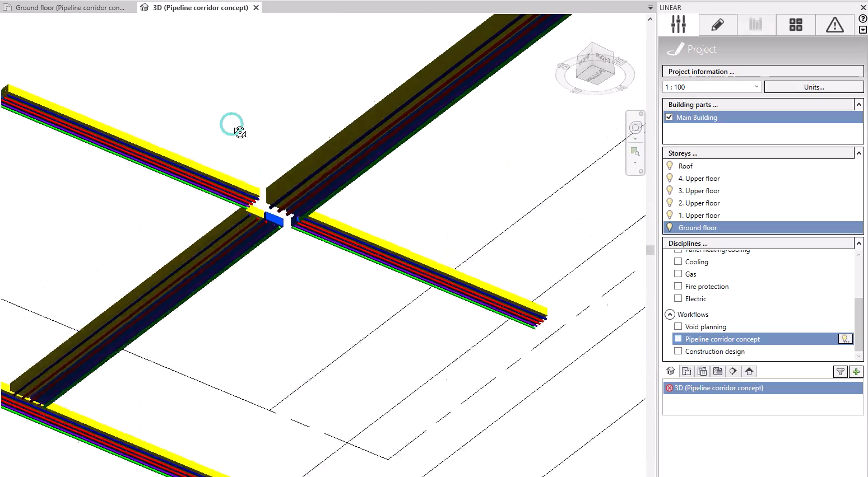This screenshot has height=477, width=868.
Task: Open the calculator tab in LINEAR panel
Action: 795,25
